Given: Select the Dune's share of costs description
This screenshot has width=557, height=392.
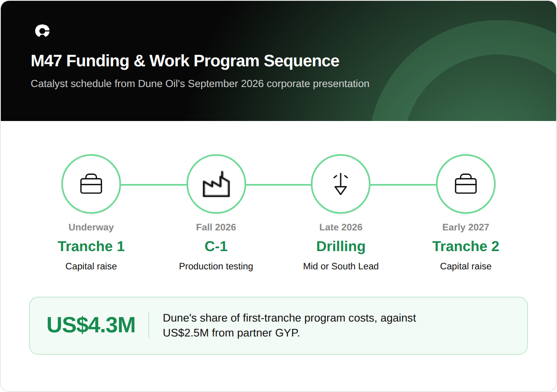Looking at the screenshot, I should pyautogui.click(x=289, y=325).
